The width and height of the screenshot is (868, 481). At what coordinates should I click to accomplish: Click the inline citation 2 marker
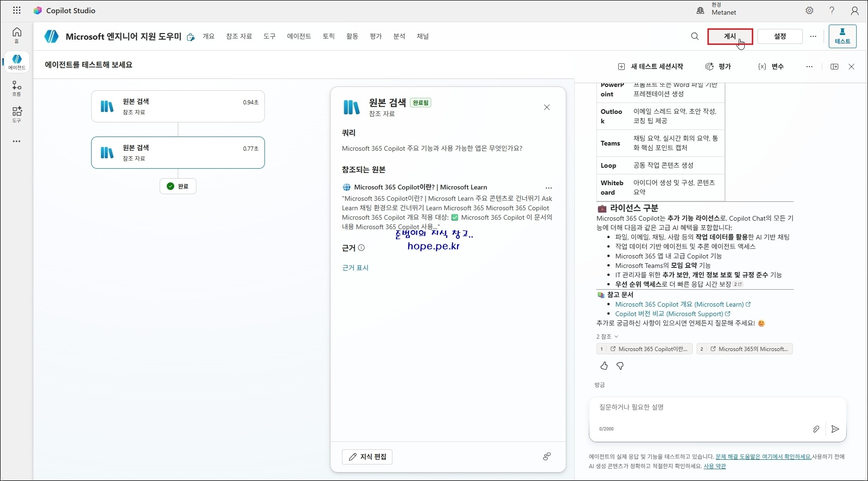[x=738, y=284]
